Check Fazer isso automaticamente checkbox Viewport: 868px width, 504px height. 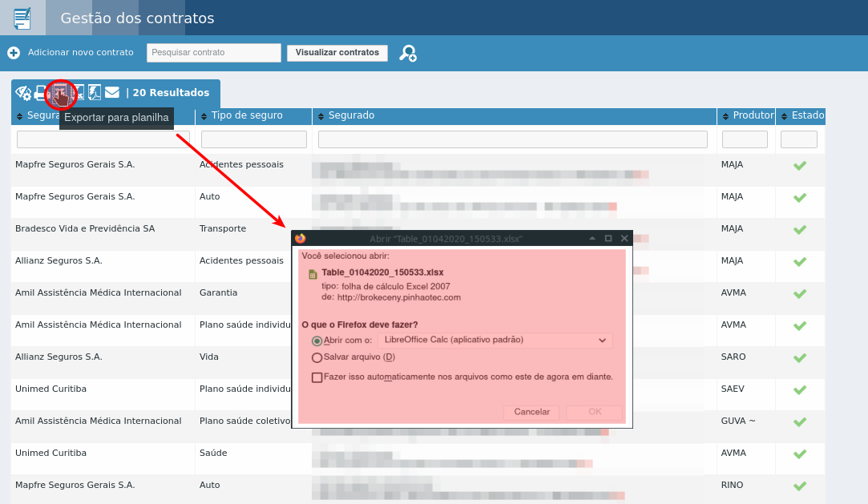pyautogui.click(x=317, y=377)
